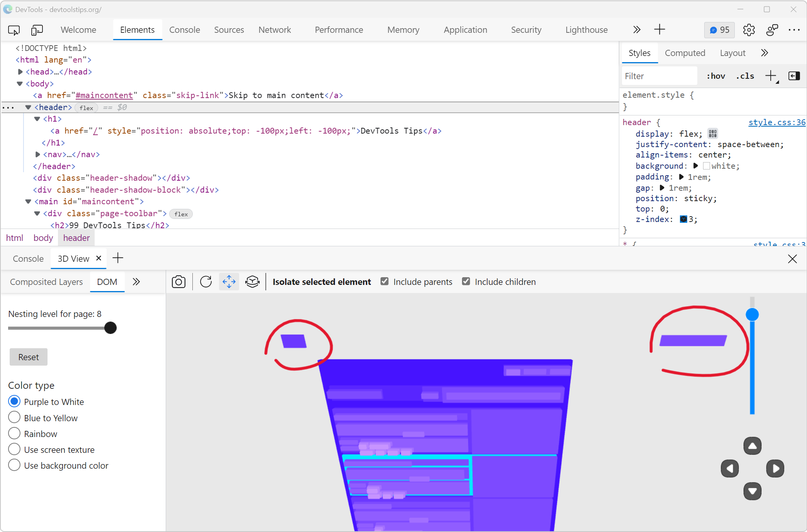Click the Reset button in 3D View
This screenshot has width=807, height=532.
pos(28,357)
